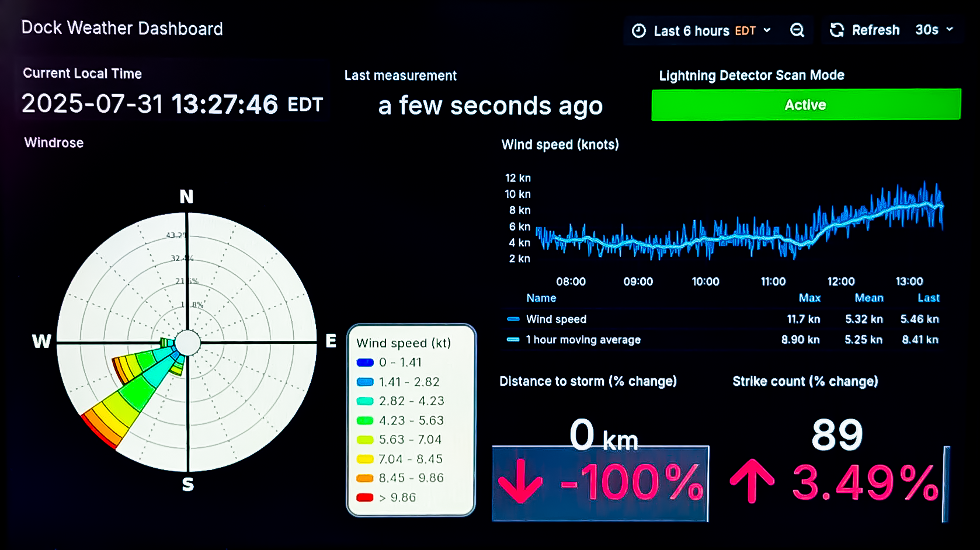Sort the legend by Mean column

tap(869, 298)
